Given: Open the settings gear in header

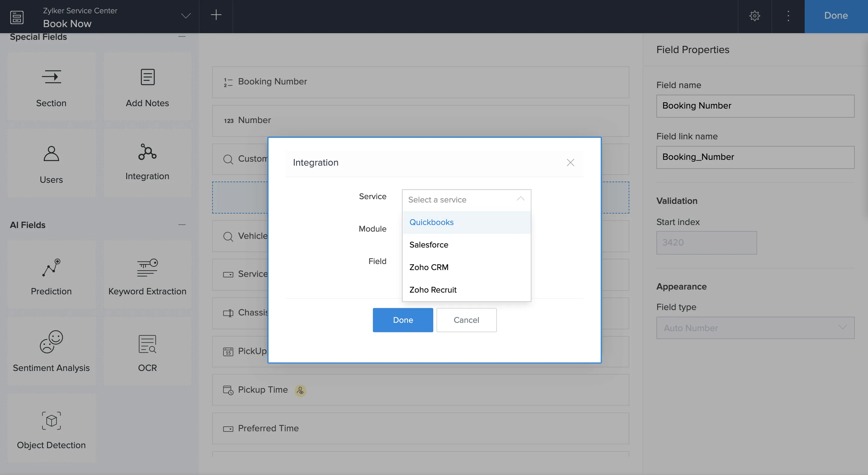Looking at the screenshot, I should click(754, 16).
